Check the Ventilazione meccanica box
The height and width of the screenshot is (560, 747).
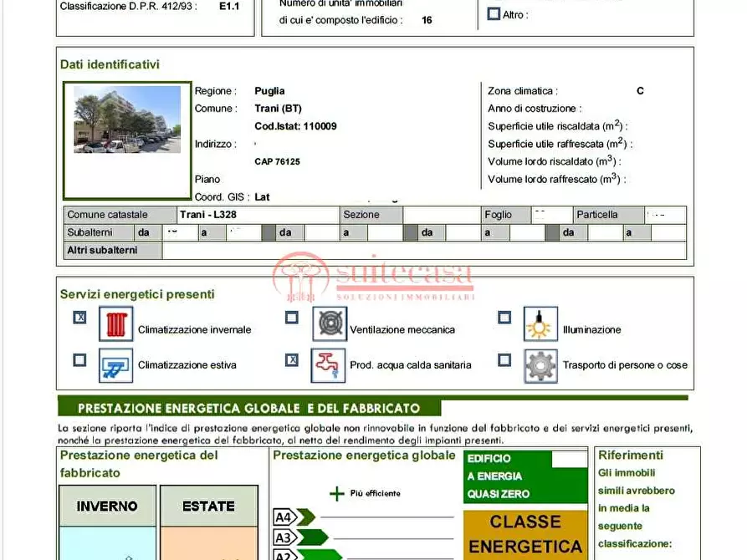click(290, 318)
